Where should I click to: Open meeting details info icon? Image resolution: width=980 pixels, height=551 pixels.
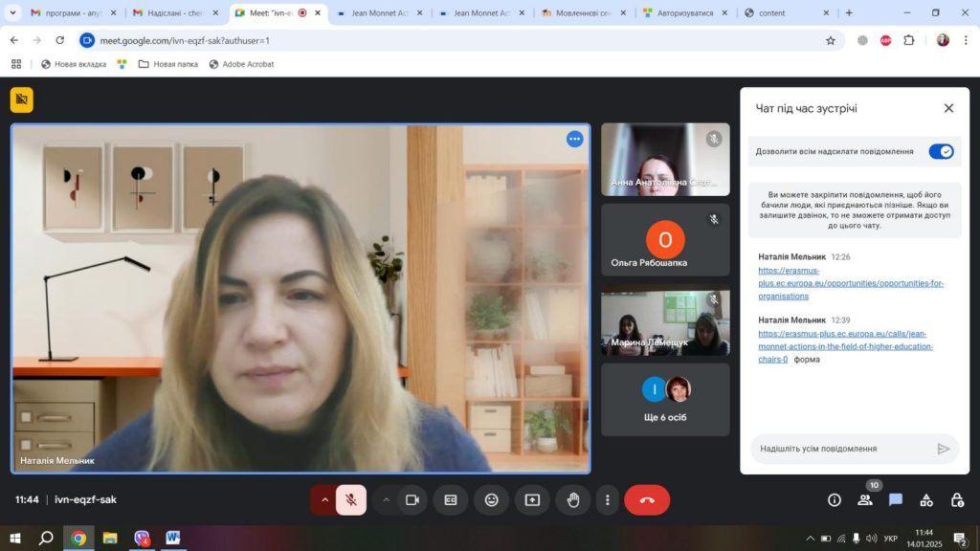click(x=834, y=499)
